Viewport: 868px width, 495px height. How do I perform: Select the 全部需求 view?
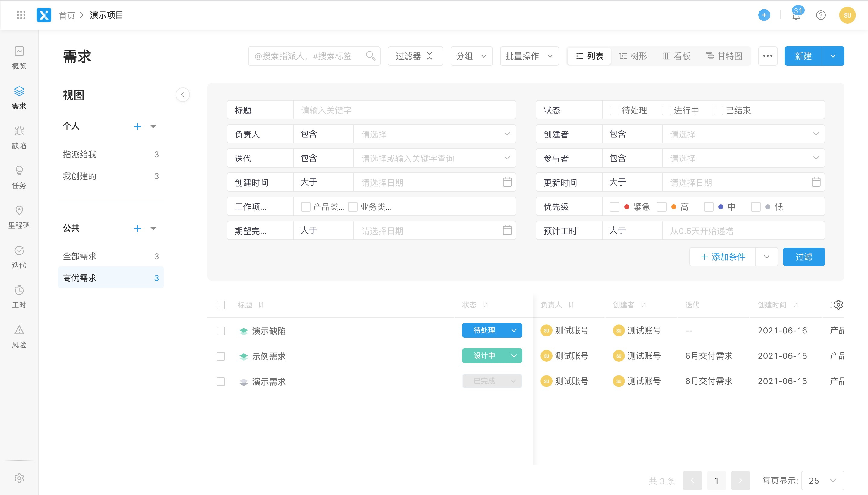(x=111, y=256)
